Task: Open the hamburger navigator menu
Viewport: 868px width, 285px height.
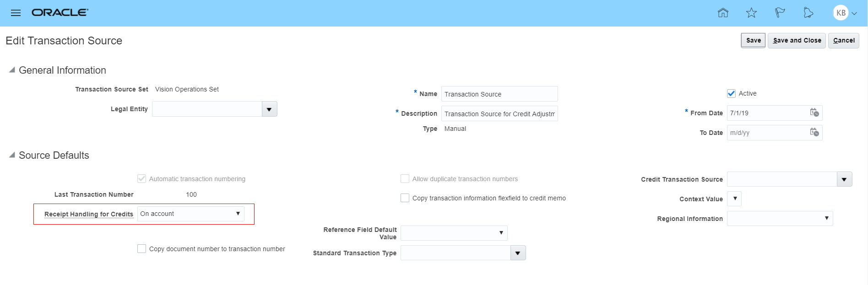Action: click(x=16, y=13)
